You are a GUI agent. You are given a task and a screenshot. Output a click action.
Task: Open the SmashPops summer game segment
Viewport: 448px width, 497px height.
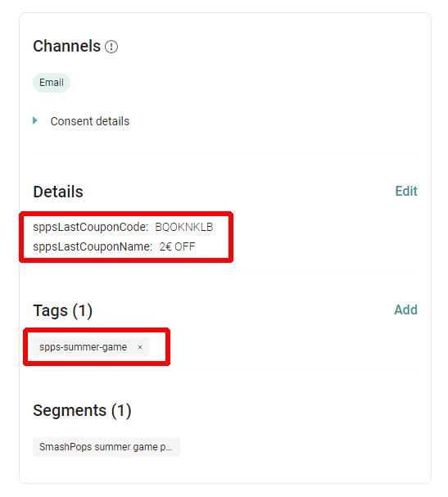point(106,447)
